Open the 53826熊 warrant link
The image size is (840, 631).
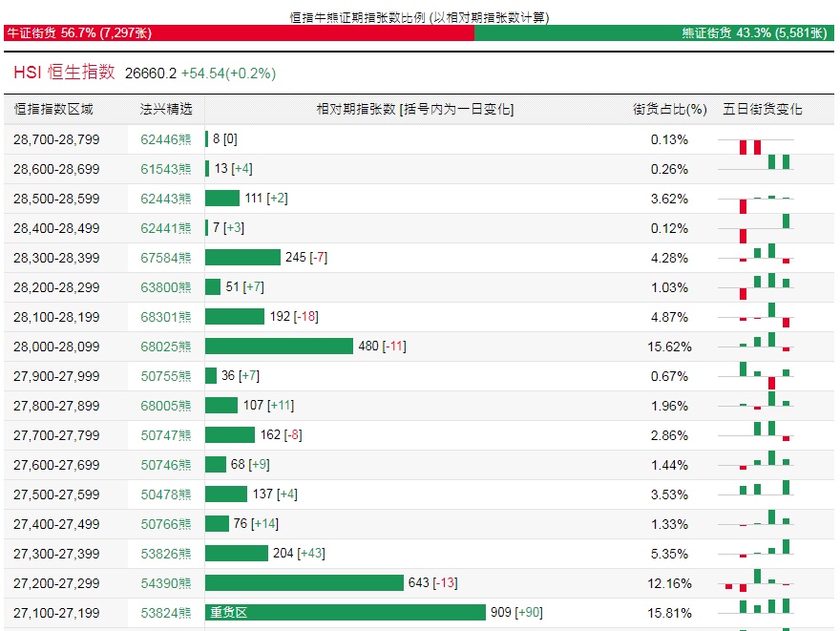165,554
